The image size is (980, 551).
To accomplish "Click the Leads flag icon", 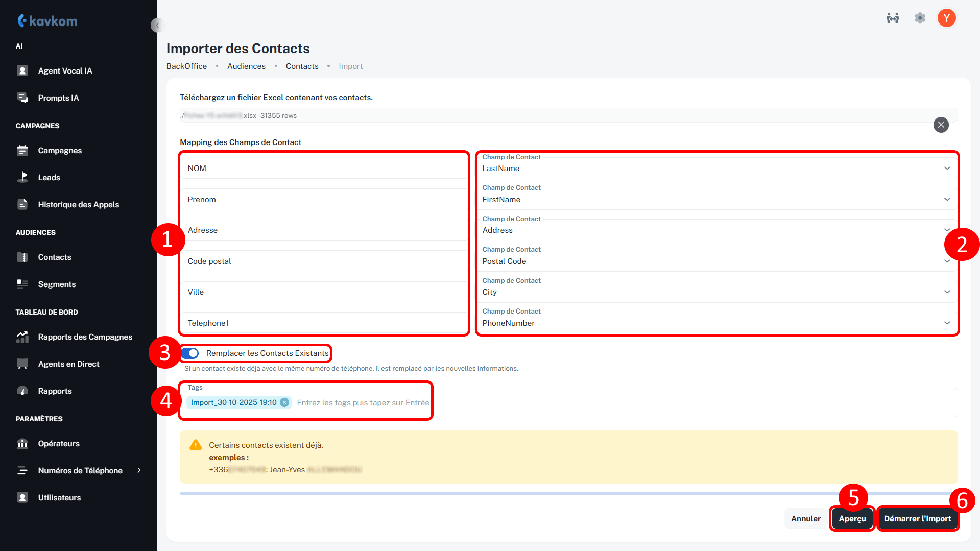I will coord(22,177).
